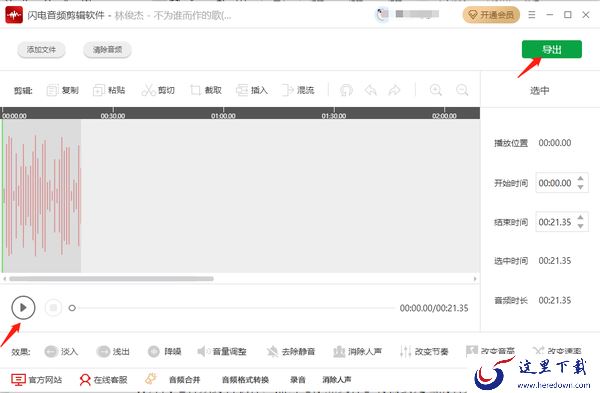Image resolution: width=600 pixels, height=393 pixels.
Task: Click the 00:00.00/00:21.35 time readout
Action: (x=434, y=308)
